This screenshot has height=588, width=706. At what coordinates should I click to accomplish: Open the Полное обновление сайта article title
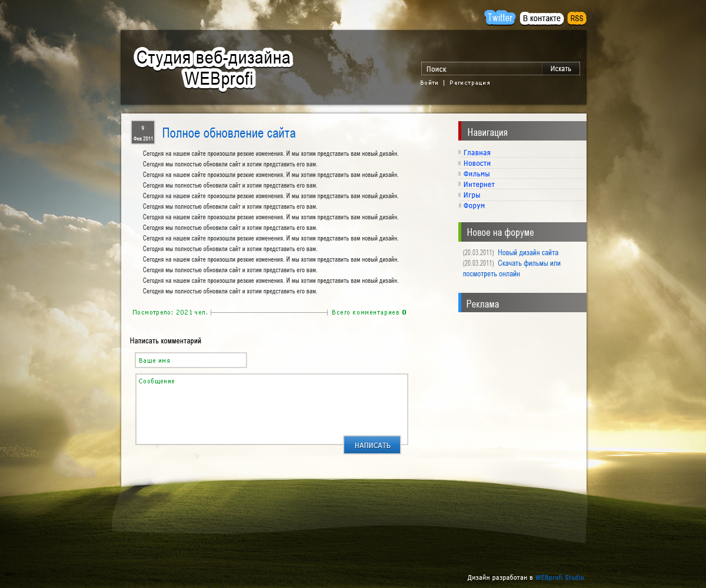229,133
